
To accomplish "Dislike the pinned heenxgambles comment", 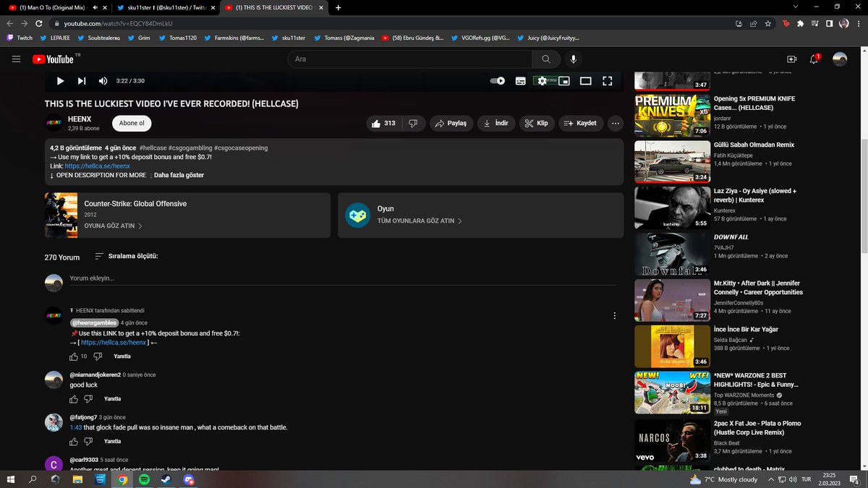I will click(98, 356).
